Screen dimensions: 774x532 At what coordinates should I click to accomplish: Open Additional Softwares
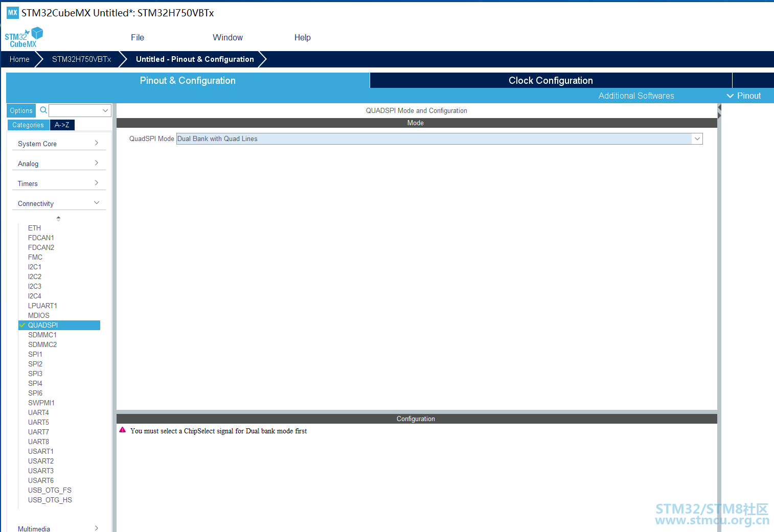[x=636, y=96]
